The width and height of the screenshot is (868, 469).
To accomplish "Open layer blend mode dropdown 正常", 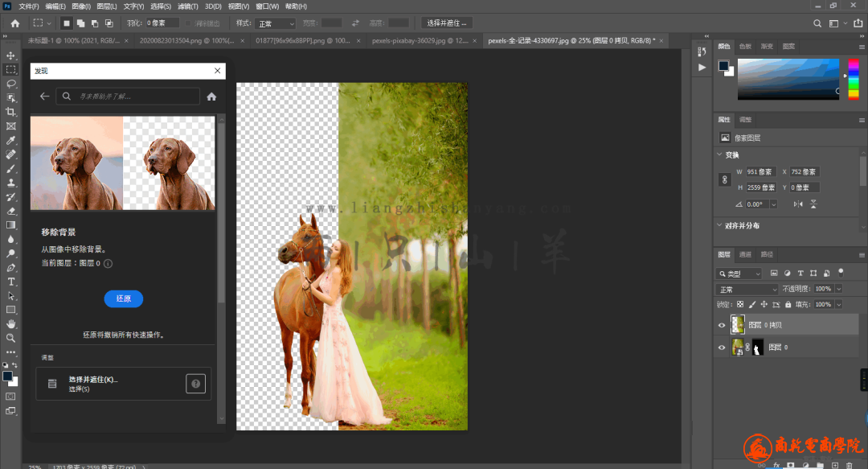I will tap(747, 289).
